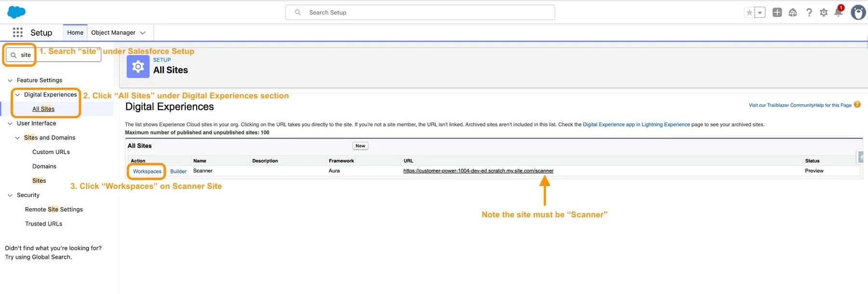Click the Setup app name label
The height and width of the screenshot is (294, 868).
(41, 32)
